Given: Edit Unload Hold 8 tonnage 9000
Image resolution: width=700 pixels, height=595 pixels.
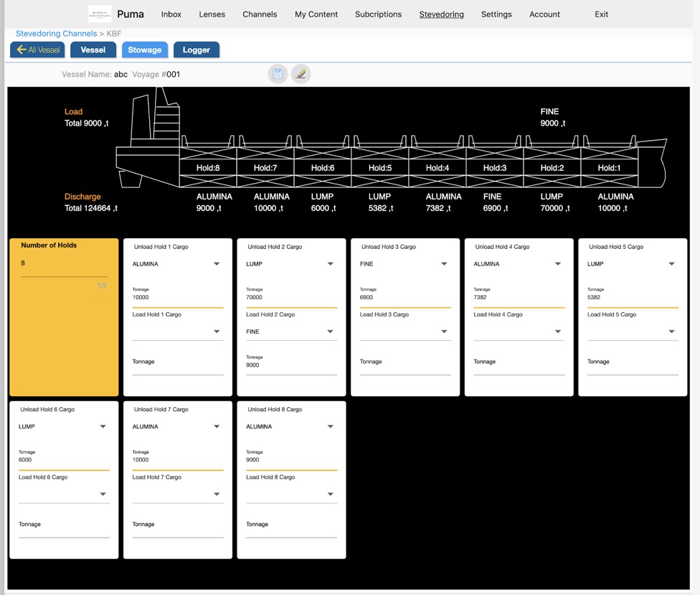Looking at the screenshot, I should click(x=291, y=459).
